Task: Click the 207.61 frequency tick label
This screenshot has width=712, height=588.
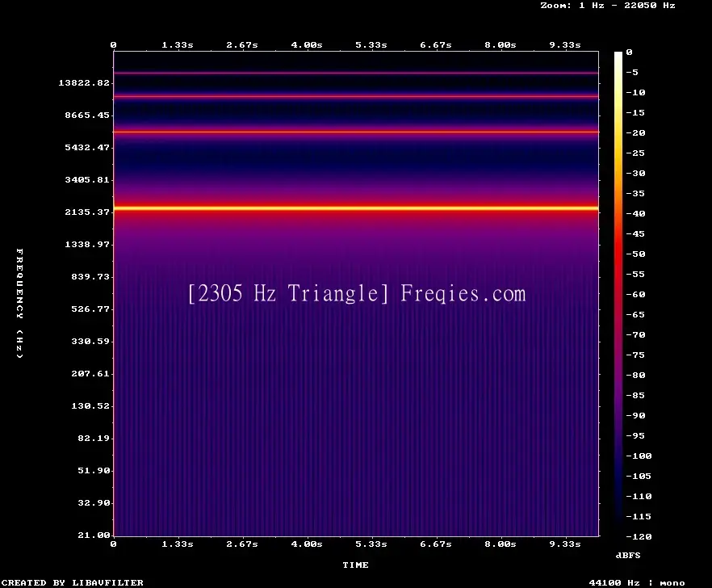Action: (90, 373)
